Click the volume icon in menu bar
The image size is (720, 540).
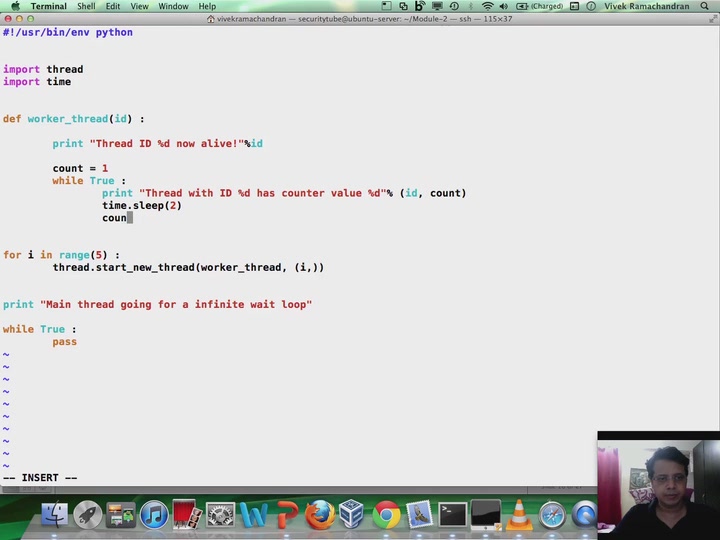click(x=504, y=6)
